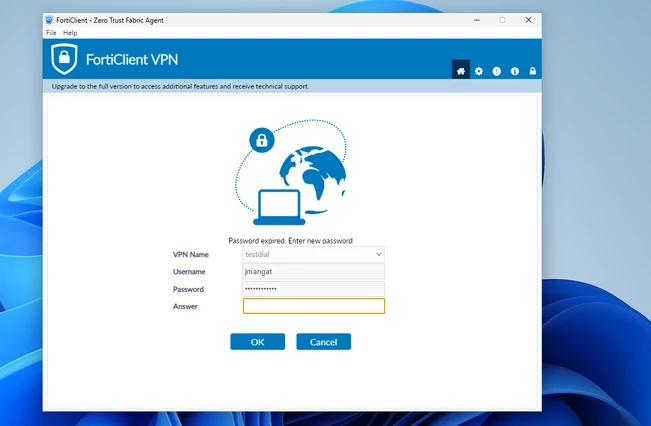Click into the Answer input field
Screen dimensions: 651x426
click(314, 306)
